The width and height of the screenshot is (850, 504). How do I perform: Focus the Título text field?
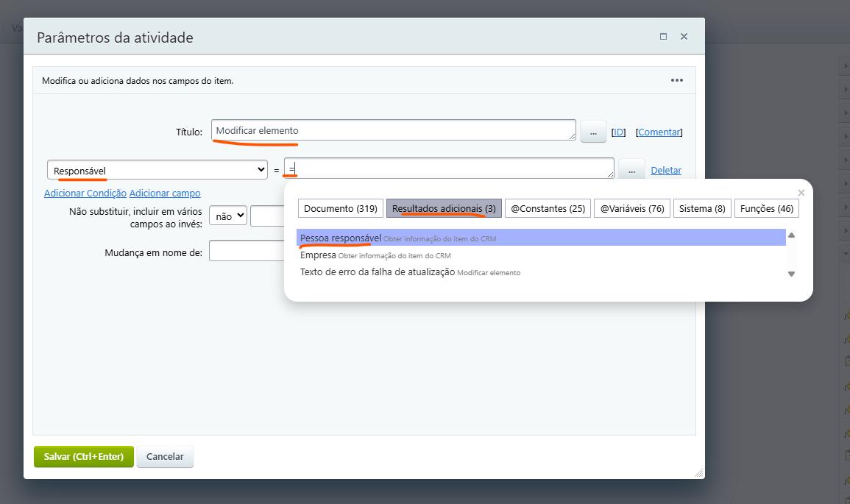tap(393, 130)
